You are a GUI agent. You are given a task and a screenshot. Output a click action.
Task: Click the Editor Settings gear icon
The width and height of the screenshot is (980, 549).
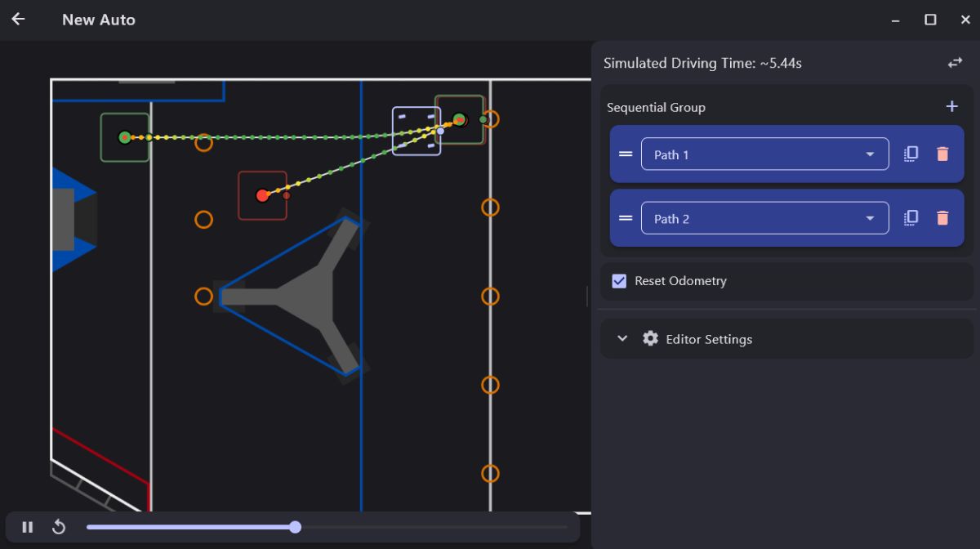(650, 338)
